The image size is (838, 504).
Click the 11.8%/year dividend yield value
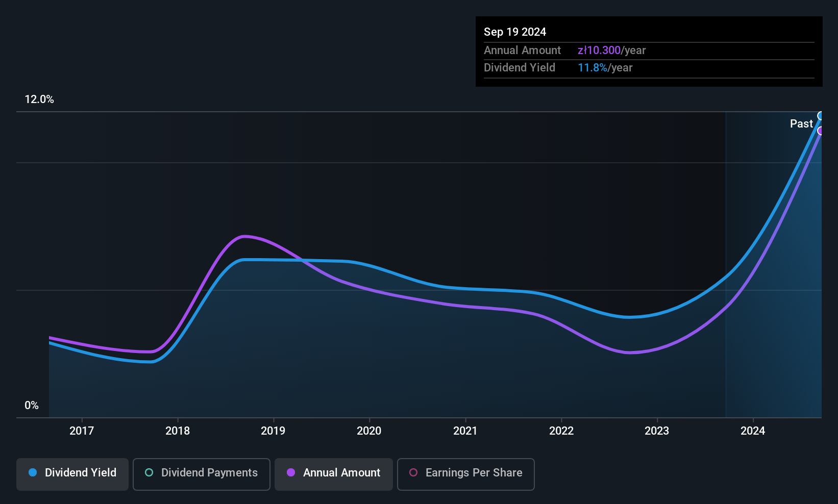[605, 67]
